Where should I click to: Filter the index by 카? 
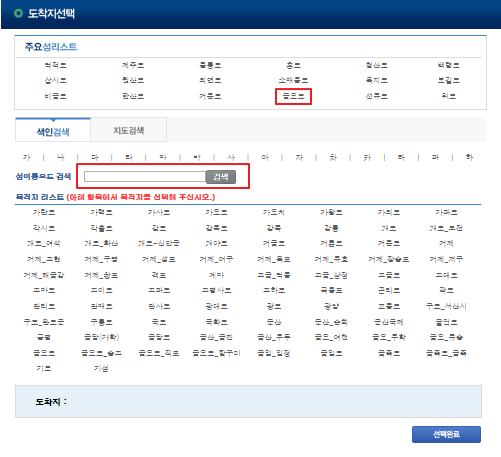coord(367,157)
